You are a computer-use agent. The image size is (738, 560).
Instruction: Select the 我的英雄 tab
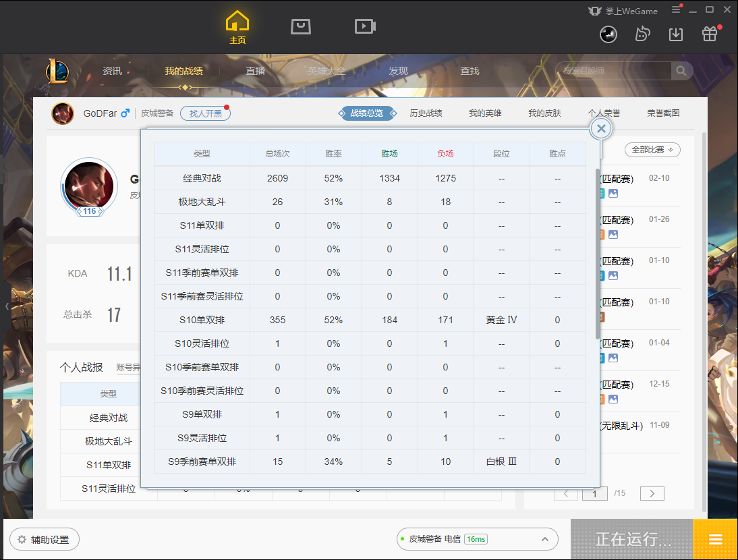tap(485, 113)
